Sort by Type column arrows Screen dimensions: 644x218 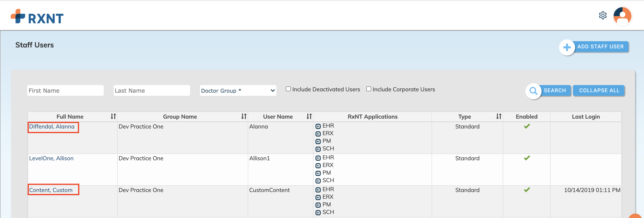(x=498, y=116)
